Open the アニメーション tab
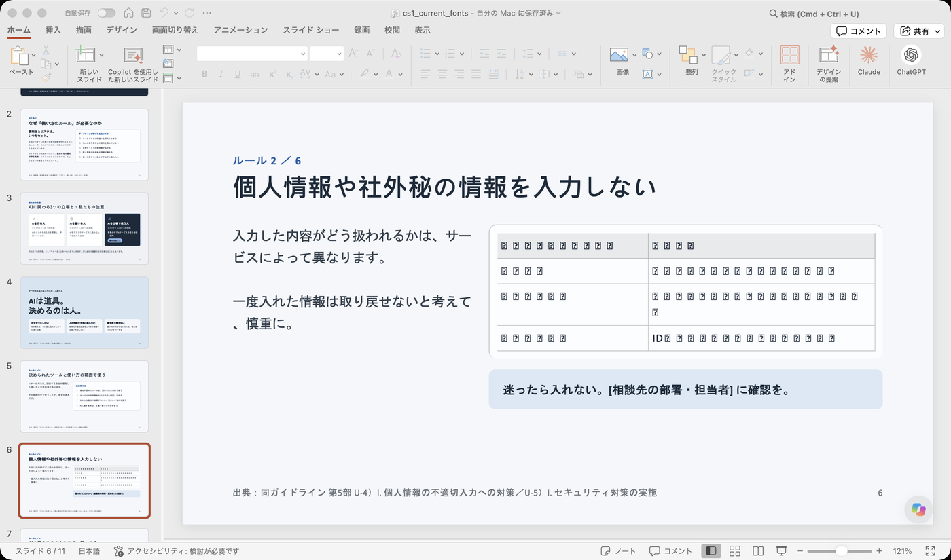 click(240, 30)
